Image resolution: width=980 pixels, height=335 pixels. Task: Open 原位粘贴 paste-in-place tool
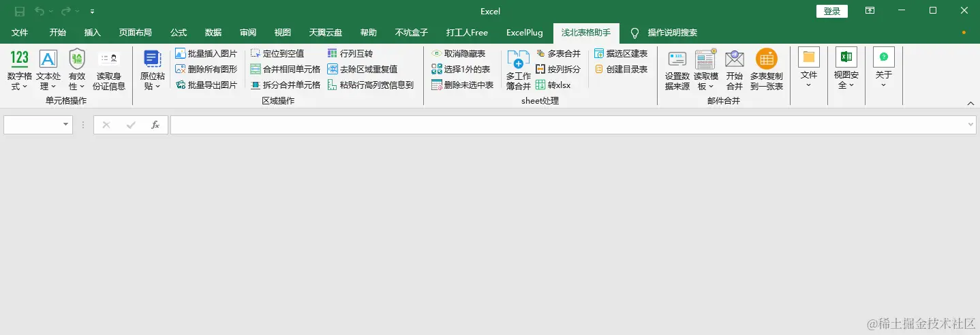[x=153, y=70]
